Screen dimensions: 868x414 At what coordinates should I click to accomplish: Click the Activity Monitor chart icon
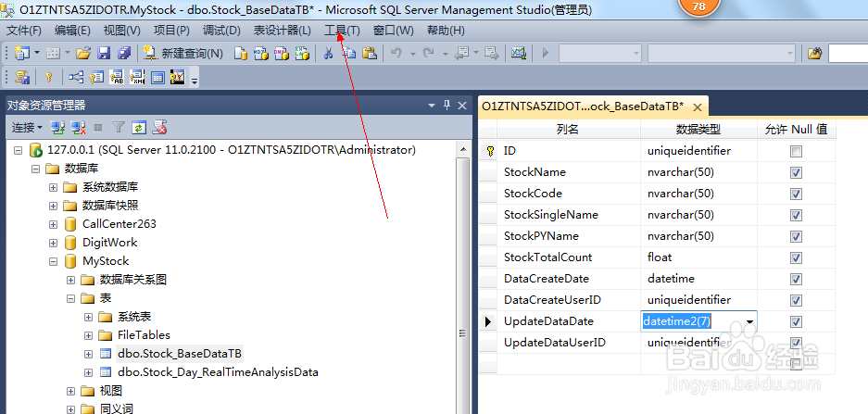[x=519, y=53]
